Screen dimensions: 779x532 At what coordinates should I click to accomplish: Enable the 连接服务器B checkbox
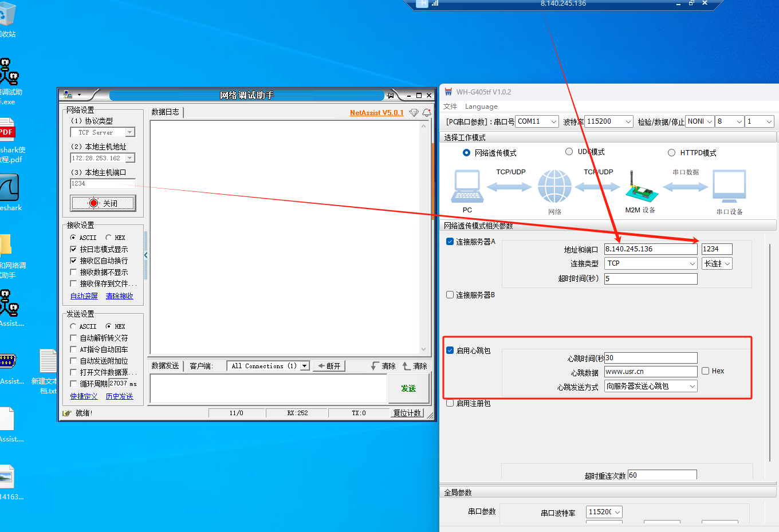point(450,295)
